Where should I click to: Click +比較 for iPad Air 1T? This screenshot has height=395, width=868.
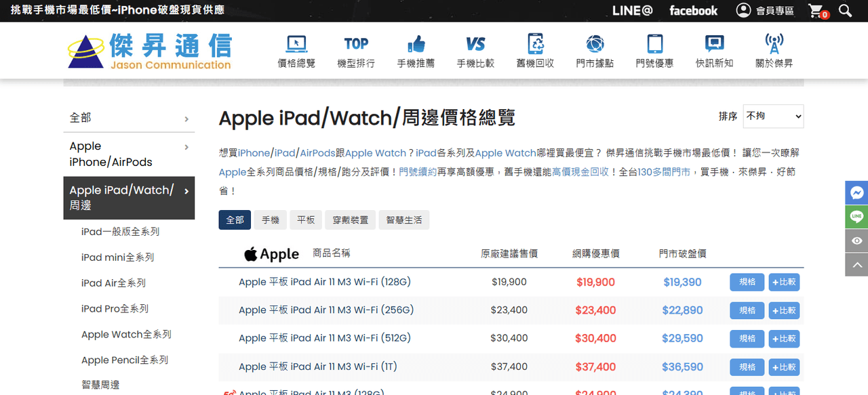coord(784,367)
